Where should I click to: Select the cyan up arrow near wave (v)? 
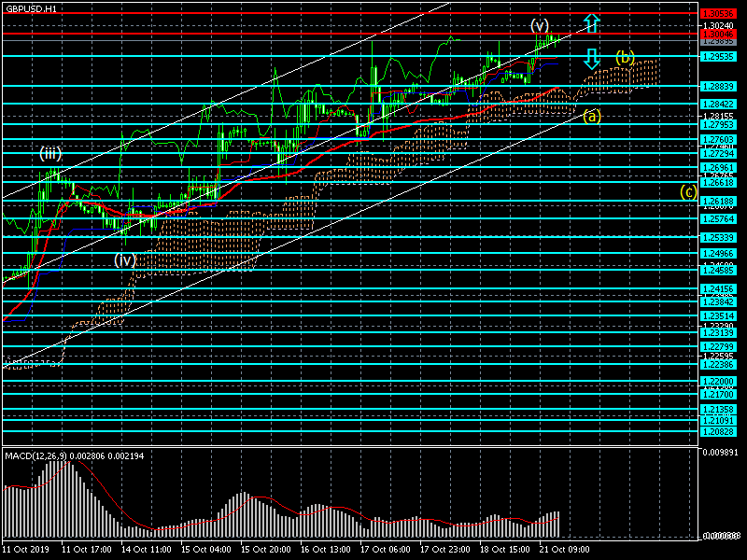592,22
